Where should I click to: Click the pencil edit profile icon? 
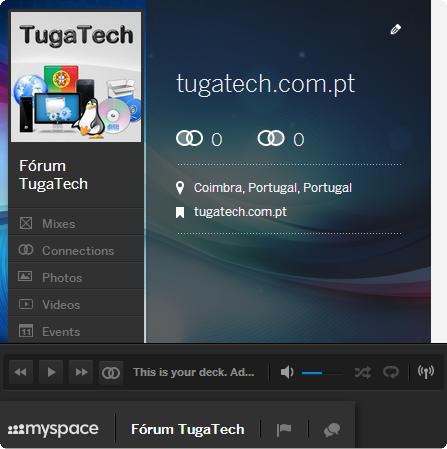pos(395,30)
